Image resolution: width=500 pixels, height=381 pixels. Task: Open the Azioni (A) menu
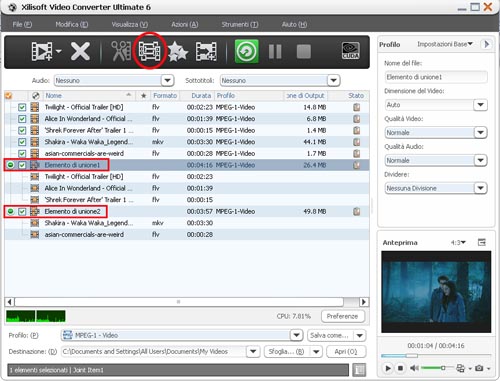point(185,24)
